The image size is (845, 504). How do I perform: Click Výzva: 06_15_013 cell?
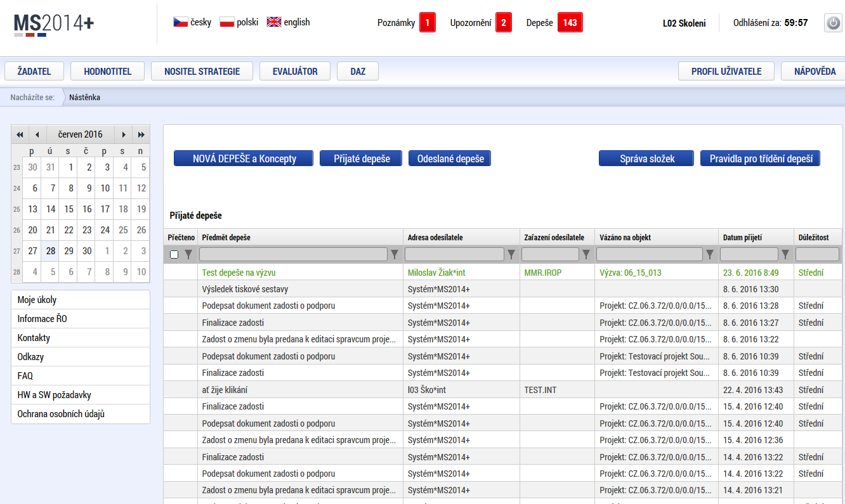631,273
